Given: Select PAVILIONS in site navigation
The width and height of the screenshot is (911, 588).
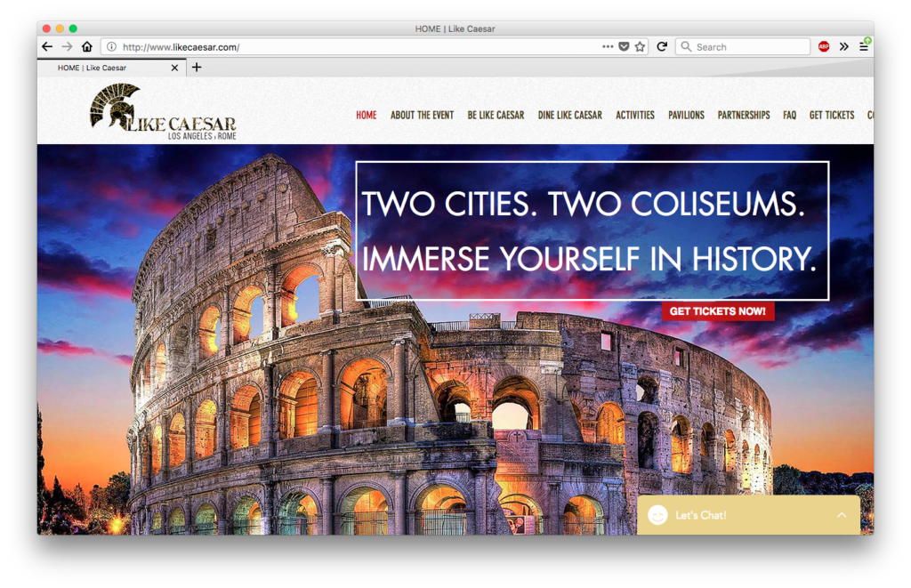Looking at the screenshot, I should pyautogui.click(x=686, y=115).
